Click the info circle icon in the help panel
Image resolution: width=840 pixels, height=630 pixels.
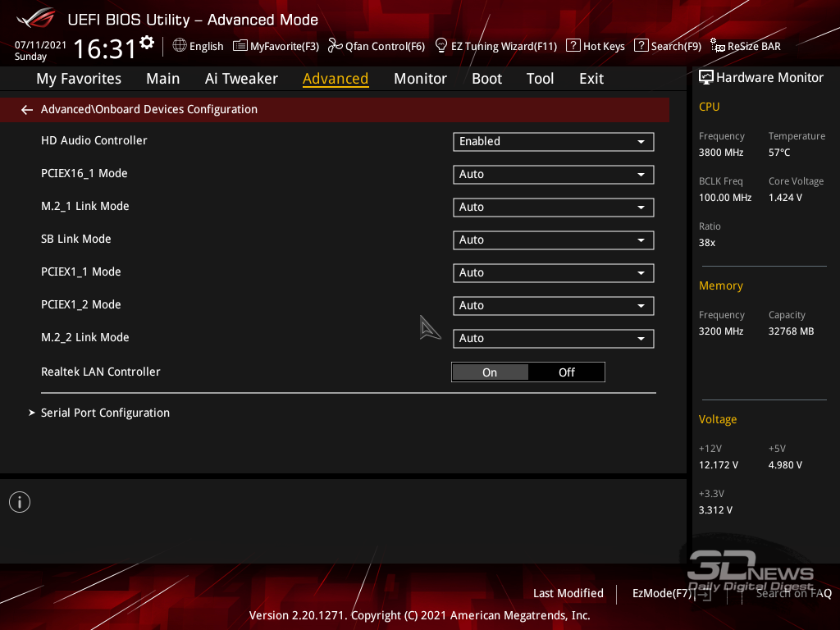[20, 502]
